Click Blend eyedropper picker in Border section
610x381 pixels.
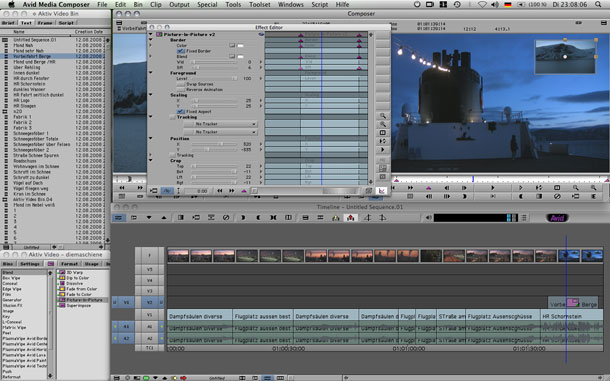232,56
